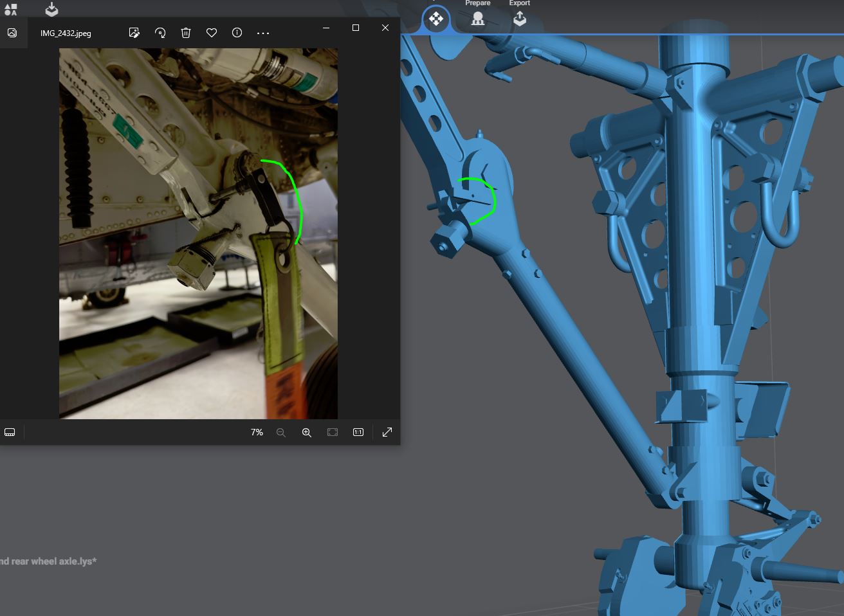Enter full screen with the diagonal arrows icon
The width and height of the screenshot is (844, 616).
[x=387, y=432]
